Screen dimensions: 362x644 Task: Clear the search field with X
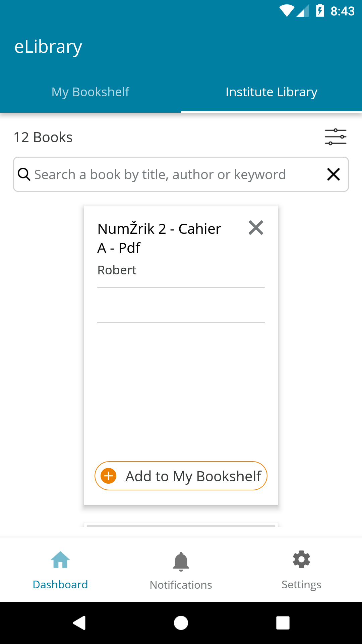pyautogui.click(x=334, y=174)
